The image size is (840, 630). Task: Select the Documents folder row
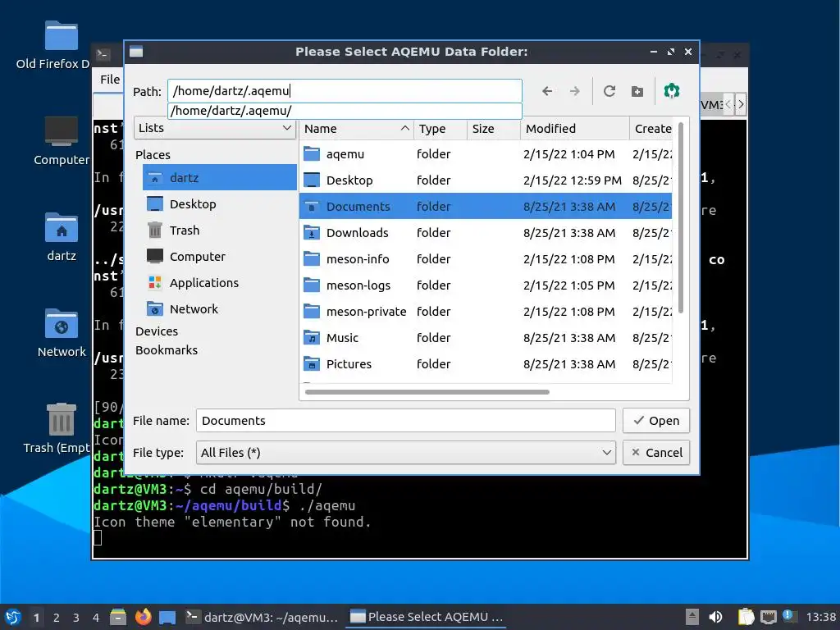coord(486,206)
